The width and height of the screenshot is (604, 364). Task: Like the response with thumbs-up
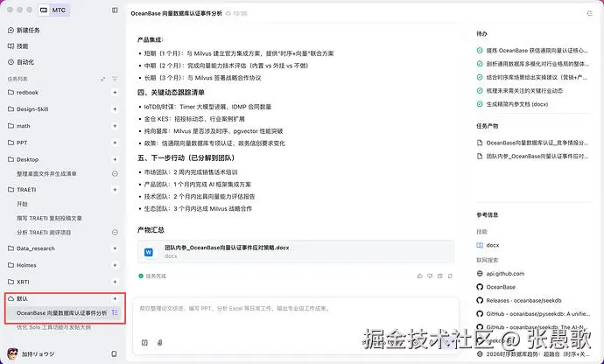pyautogui.click(x=419, y=276)
